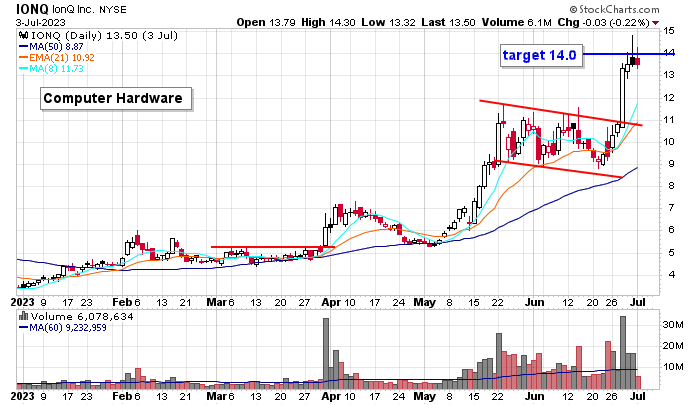Click the 11 label on the price axis

point(669,120)
